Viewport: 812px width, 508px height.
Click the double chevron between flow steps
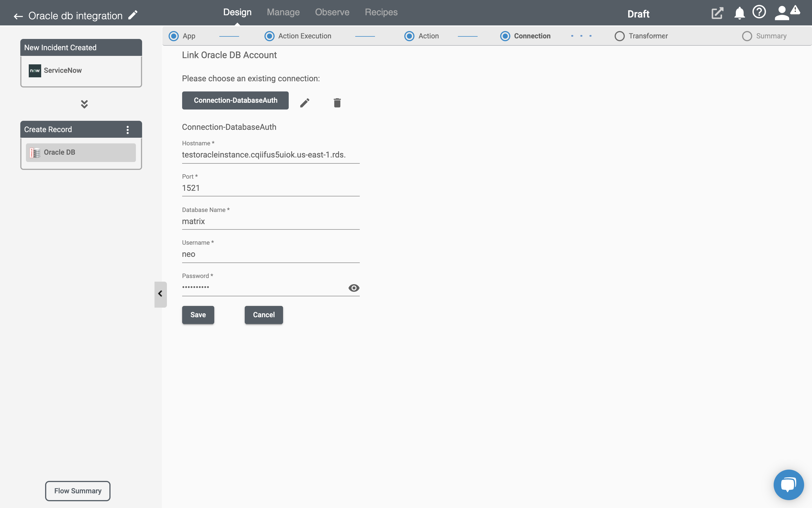tap(84, 104)
